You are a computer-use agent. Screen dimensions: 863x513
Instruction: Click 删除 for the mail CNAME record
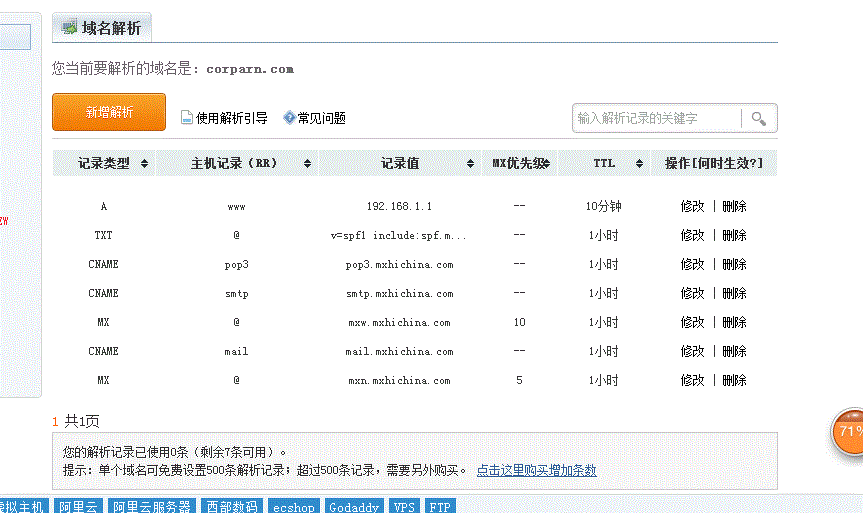(x=734, y=351)
